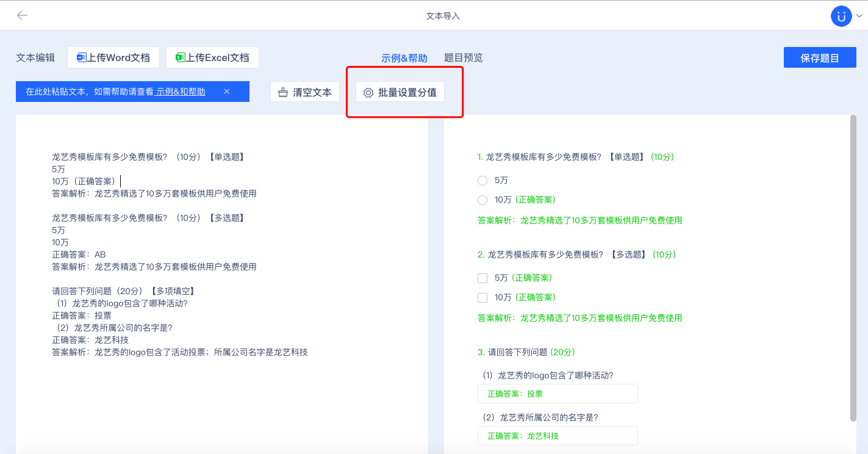Click the preview panel vertical scrollbar

tap(853, 268)
